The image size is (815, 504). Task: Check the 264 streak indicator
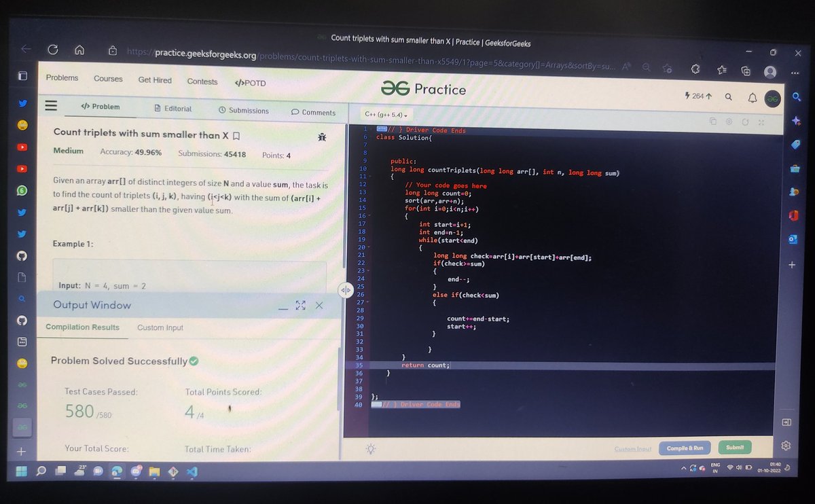(x=698, y=96)
